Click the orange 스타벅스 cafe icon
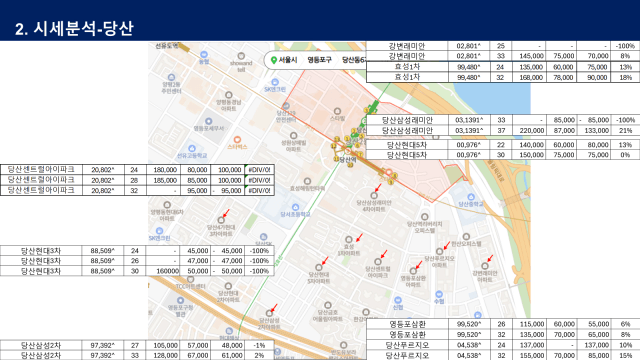The height and width of the screenshot is (360, 640). 237,140
